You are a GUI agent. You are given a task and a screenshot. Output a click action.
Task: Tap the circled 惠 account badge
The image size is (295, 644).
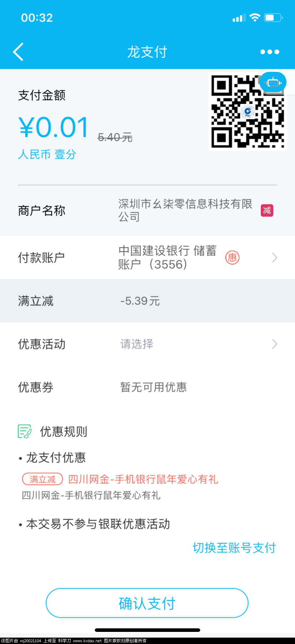tap(232, 257)
